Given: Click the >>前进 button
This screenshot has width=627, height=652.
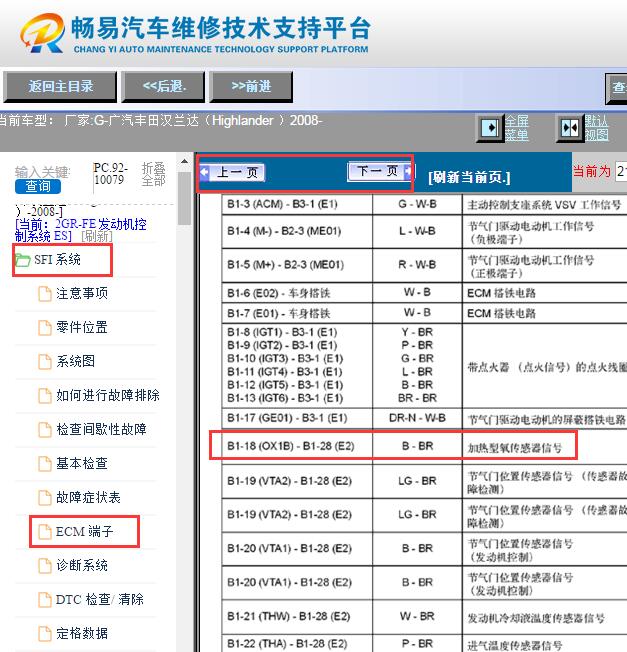Looking at the screenshot, I should pos(251,86).
